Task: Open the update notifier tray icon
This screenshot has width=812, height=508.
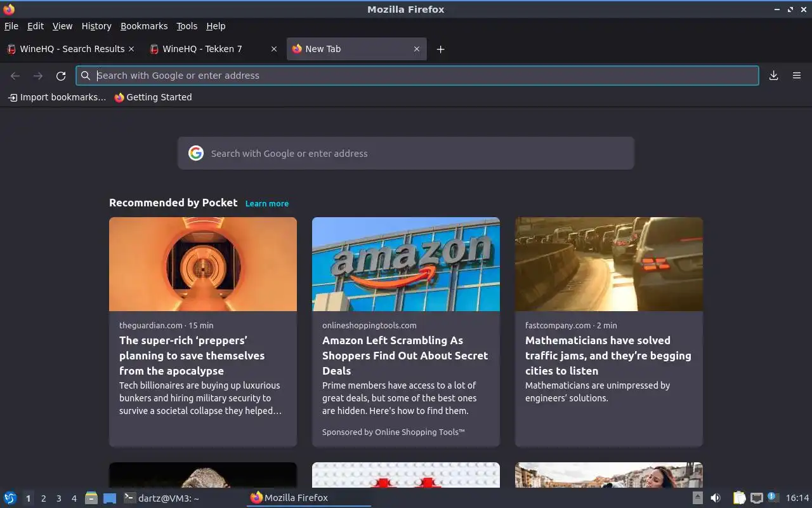Action: coord(772,497)
